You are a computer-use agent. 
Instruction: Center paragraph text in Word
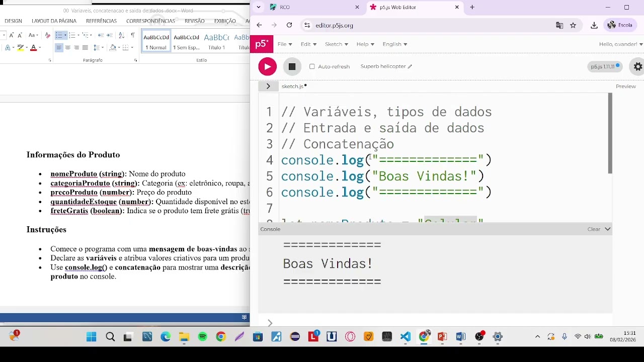[x=67, y=48]
